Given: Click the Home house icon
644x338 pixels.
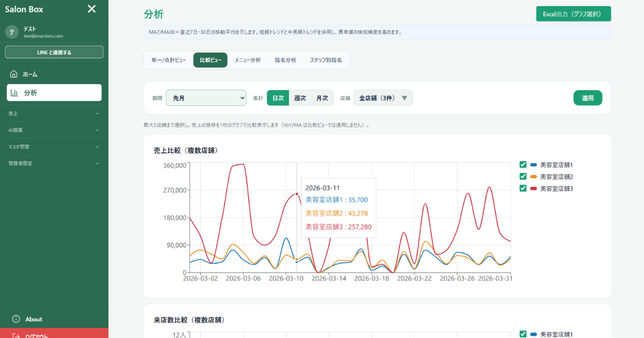Looking at the screenshot, I should click(x=14, y=74).
